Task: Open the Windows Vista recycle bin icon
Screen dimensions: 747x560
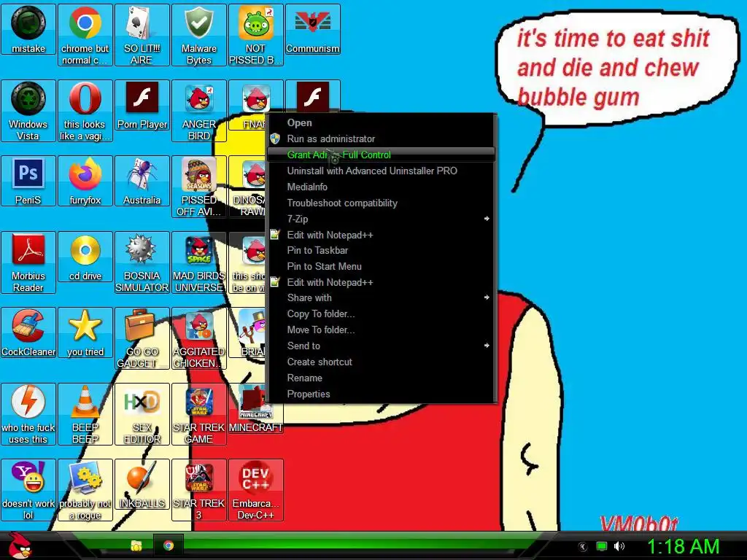Action: 28,111
